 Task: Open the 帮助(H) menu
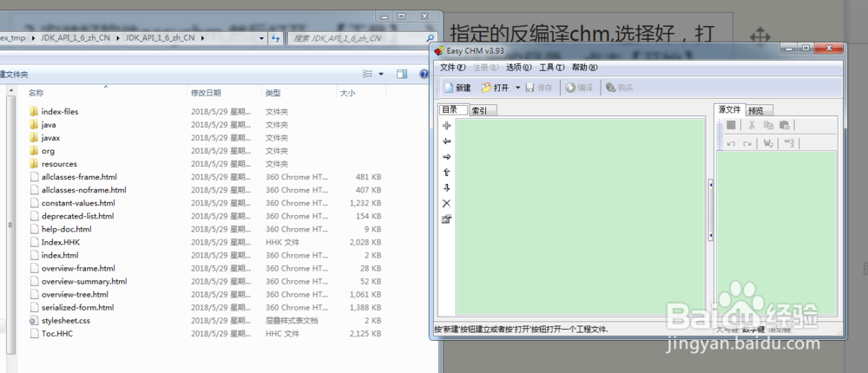point(584,68)
